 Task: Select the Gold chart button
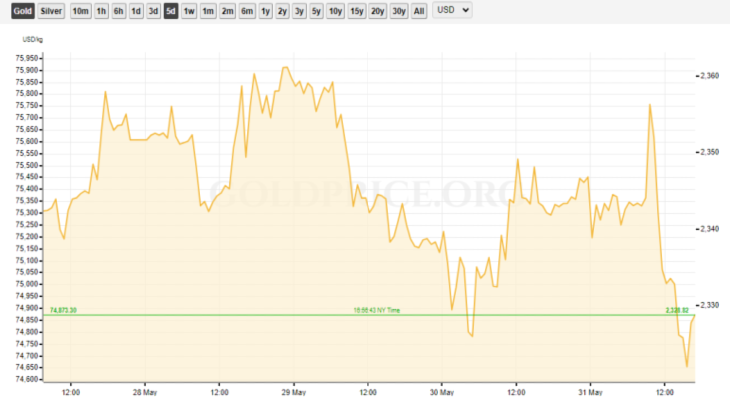coord(23,11)
